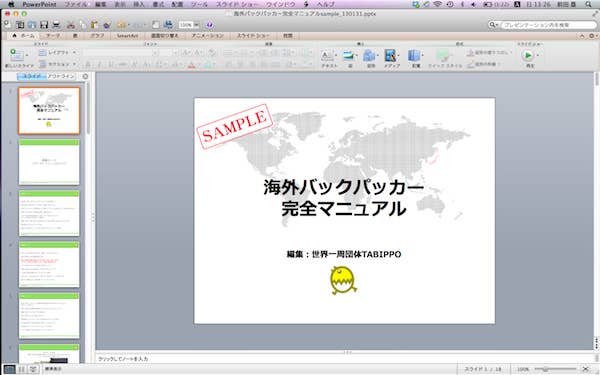The width and height of the screenshot is (600, 375).
Task: Click the Redo arrow icon
Action: [137, 25]
